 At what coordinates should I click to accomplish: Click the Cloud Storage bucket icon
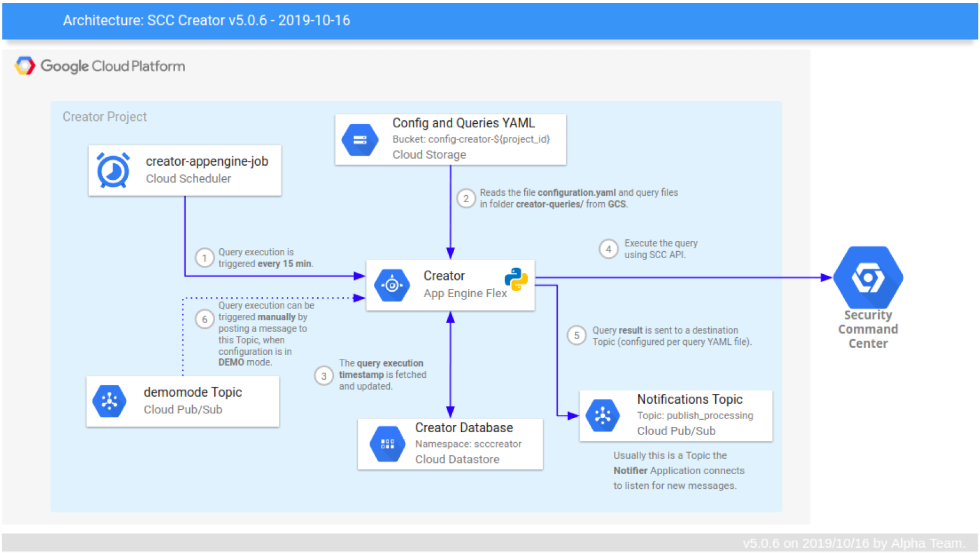tap(360, 139)
